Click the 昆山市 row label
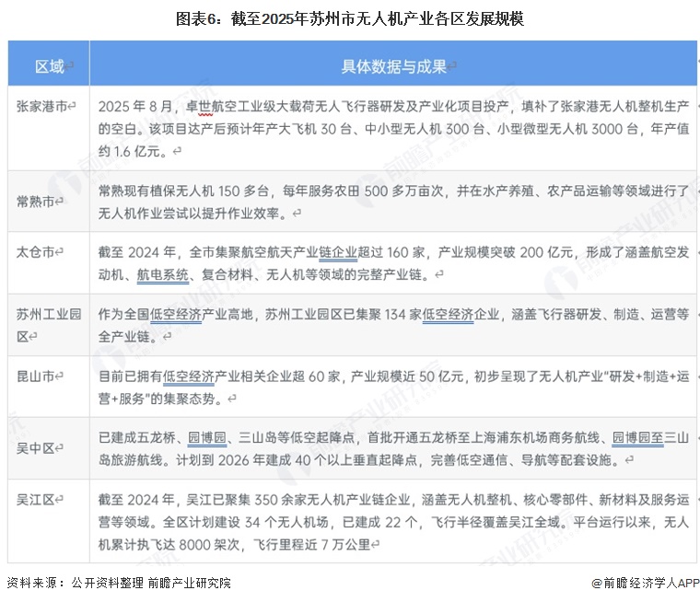Image resolution: width=700 pixels, height=602 pixels. [x=41, y=376]
